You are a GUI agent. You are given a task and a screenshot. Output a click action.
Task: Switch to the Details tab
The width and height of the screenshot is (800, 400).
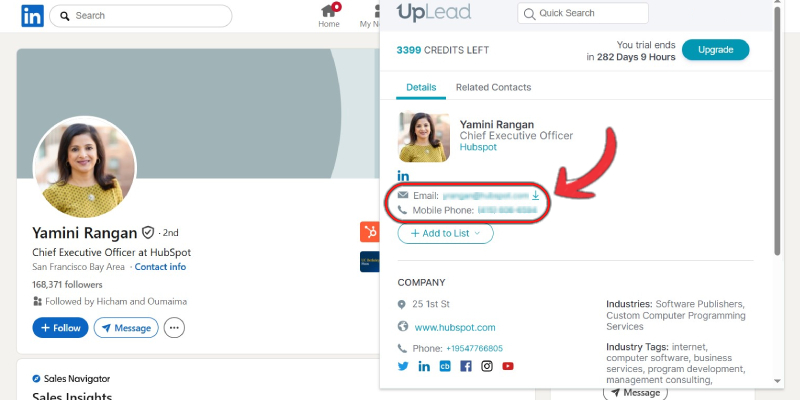coord(421,87)
